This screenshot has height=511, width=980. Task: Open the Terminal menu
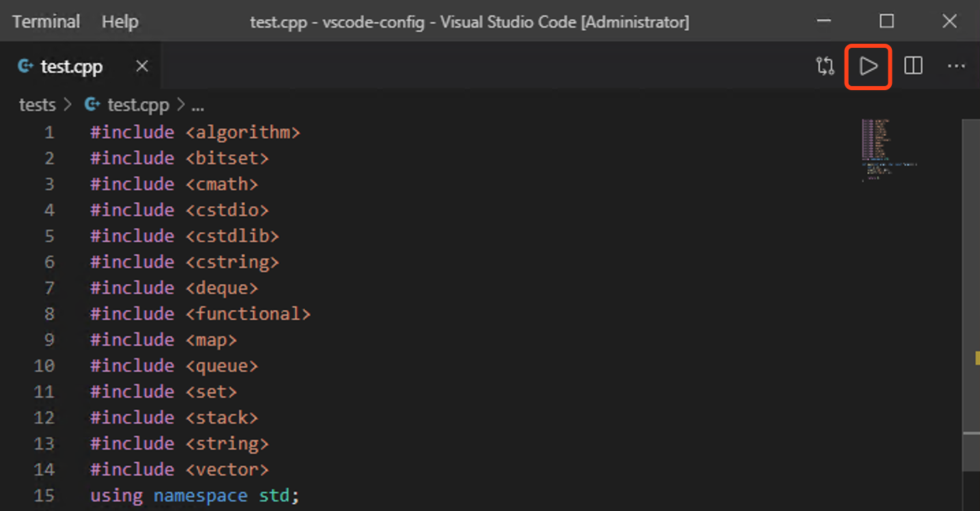pyautogui.click(x=46, y=21)
